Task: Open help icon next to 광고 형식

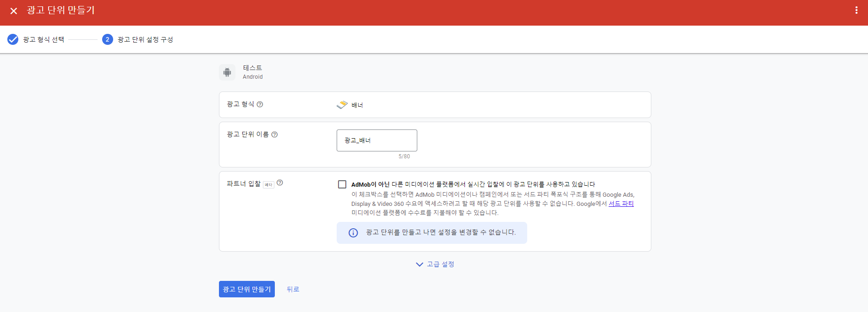Action: point(260,104)
